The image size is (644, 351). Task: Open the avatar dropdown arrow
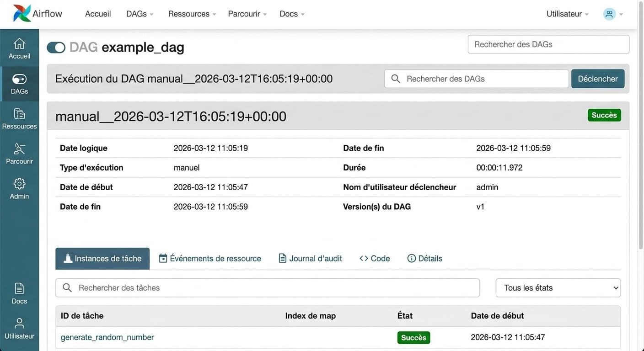coord(621,14)
